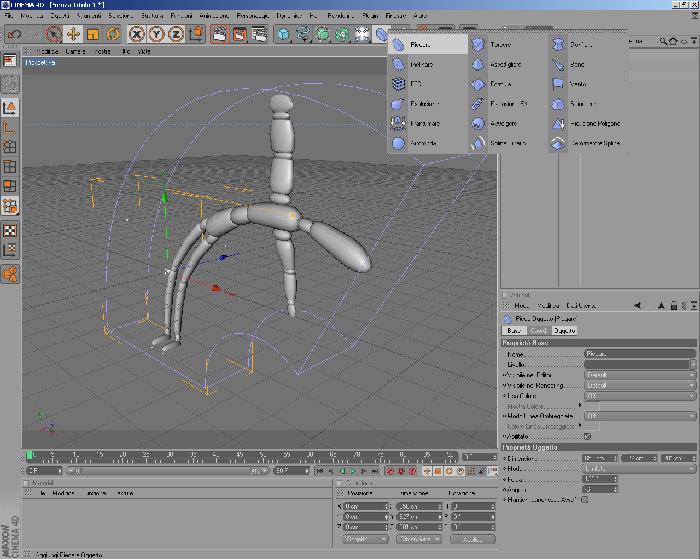700x560 pixels.
Task: Toggle the X axis lock
Action: pyautogui.click(x=137, y=34)
